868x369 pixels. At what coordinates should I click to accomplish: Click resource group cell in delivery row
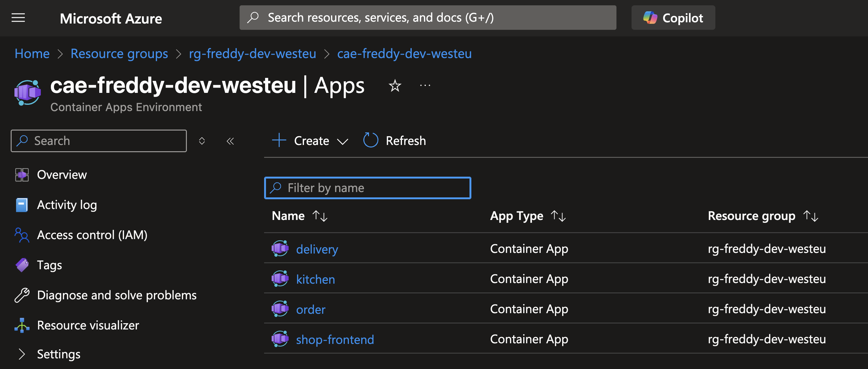coord(767,249)
